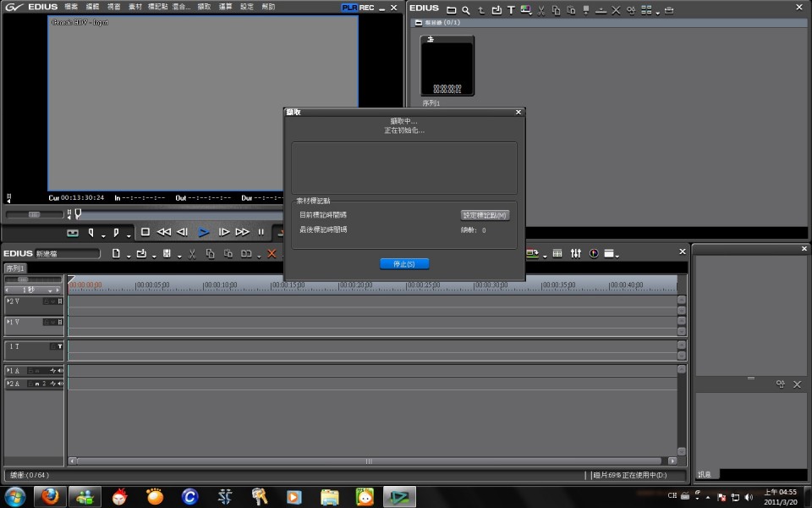Click the red X delete icon in timeline toolbar
This screenshot has width=812, height=508.
tap(272, 253)
